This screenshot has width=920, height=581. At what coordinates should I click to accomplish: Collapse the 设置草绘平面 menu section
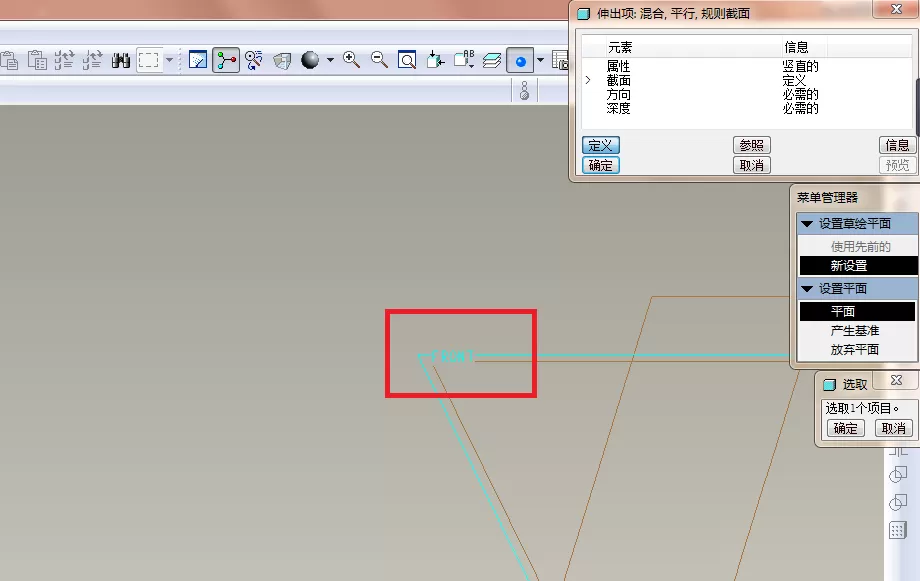807,224
